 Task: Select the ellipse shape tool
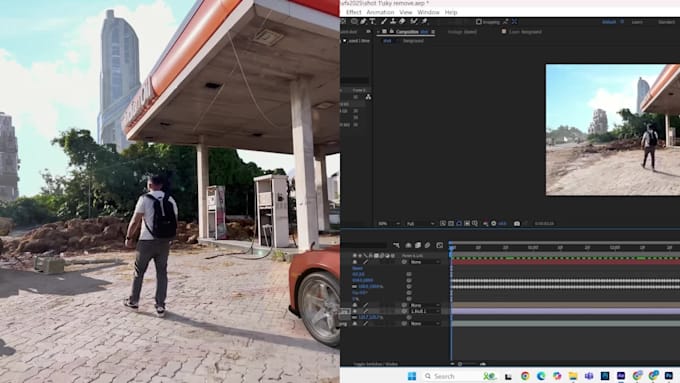coord(354,21)
